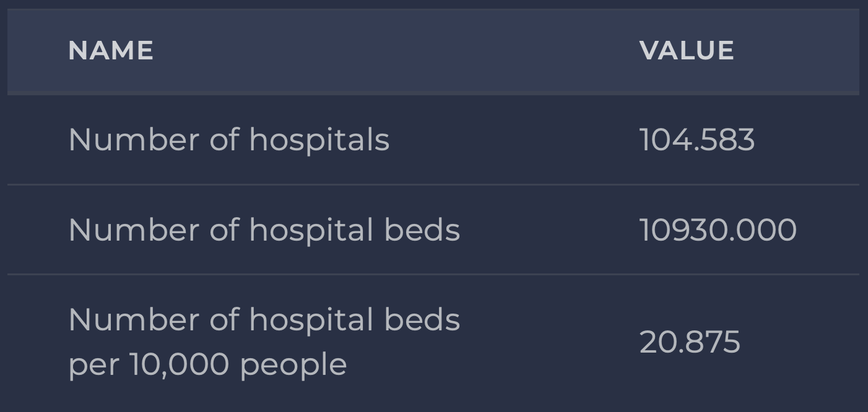Click the word "beds" in the 10930.000 row
The width and height of the screenshot is (868, 412).
tap(422, 230)
